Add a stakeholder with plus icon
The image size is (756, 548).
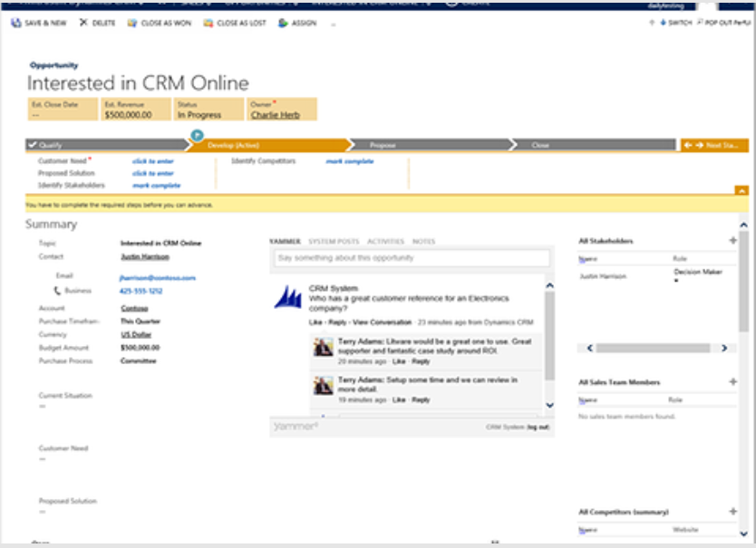[732, 240]
